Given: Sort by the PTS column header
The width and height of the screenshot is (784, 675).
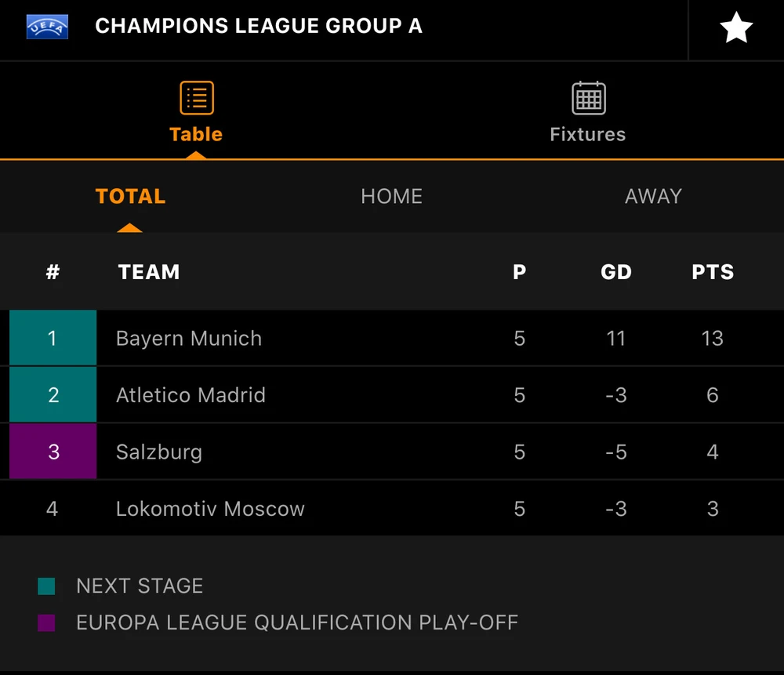Looking at the screenshot, I should tap(712, 272).
